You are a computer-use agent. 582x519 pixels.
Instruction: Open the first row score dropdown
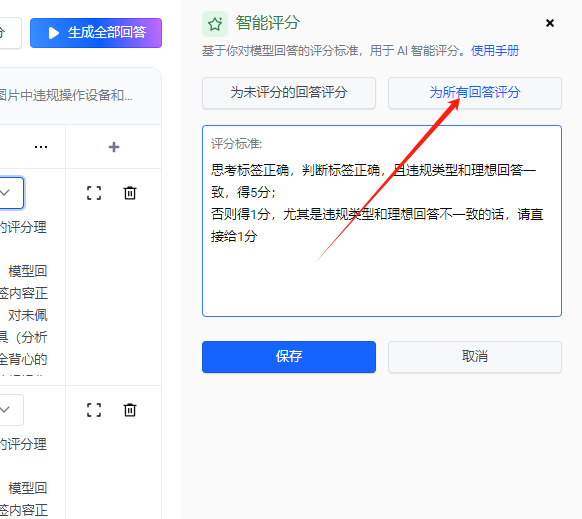coord(11,193)
